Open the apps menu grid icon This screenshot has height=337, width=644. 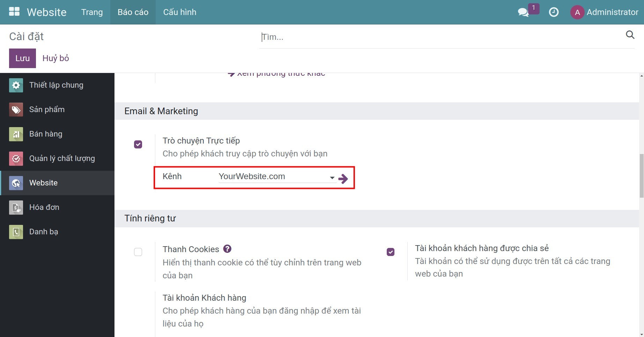point(14,11)
